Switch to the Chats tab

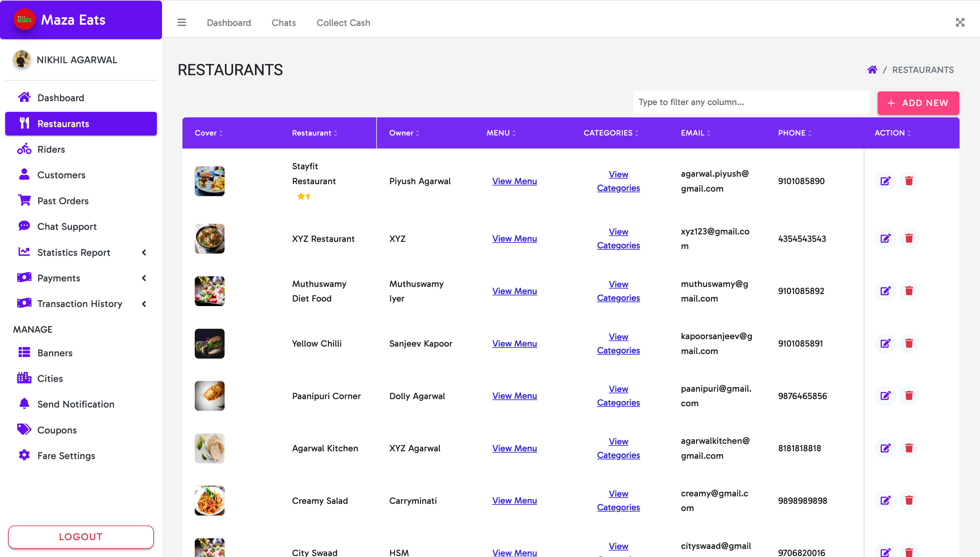coord(283,23)
